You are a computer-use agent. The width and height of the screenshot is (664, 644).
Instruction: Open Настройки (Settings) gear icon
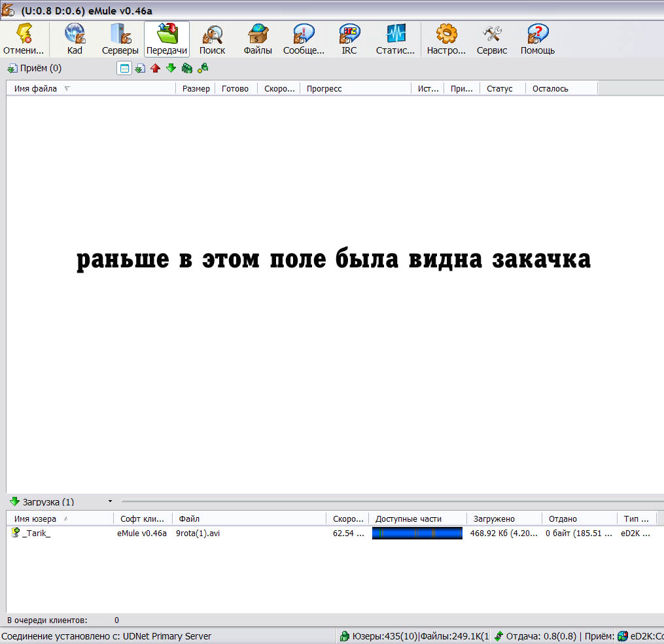(x=446, y=39)
